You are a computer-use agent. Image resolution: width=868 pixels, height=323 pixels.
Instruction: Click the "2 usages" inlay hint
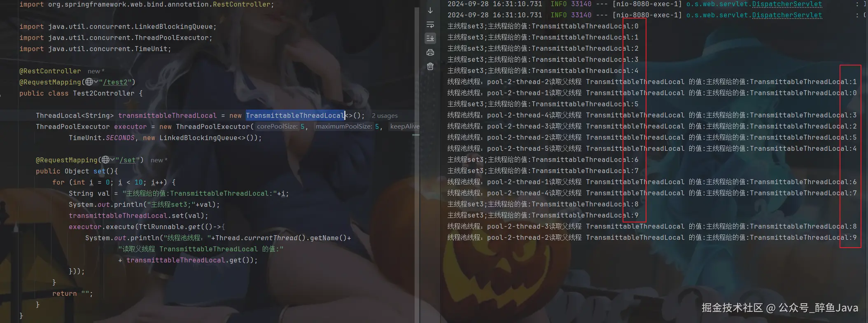385,116
